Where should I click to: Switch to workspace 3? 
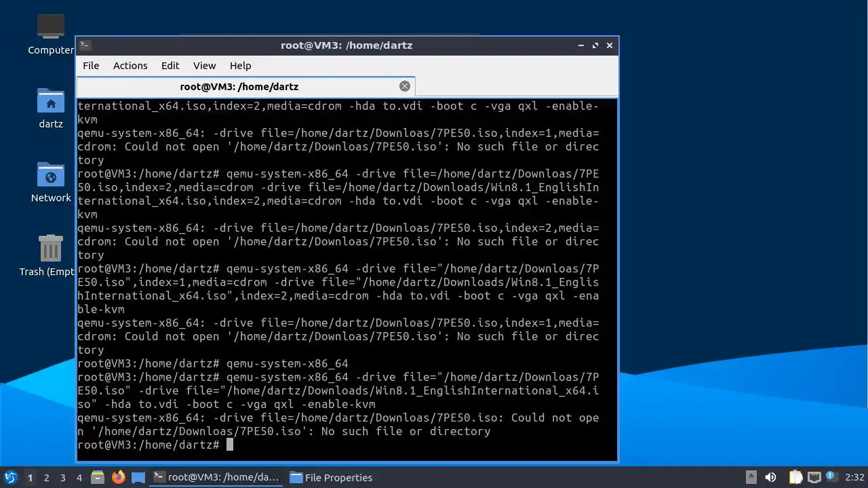(x=63, y=478)
